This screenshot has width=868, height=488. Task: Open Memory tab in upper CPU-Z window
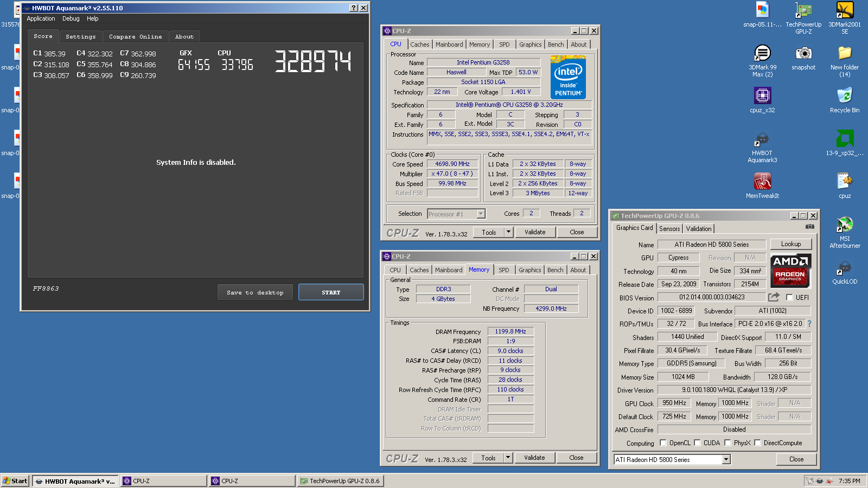(x=479, y=44)
